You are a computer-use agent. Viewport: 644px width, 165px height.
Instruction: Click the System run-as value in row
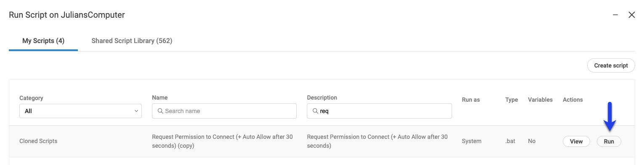click(x=471, y=141)
